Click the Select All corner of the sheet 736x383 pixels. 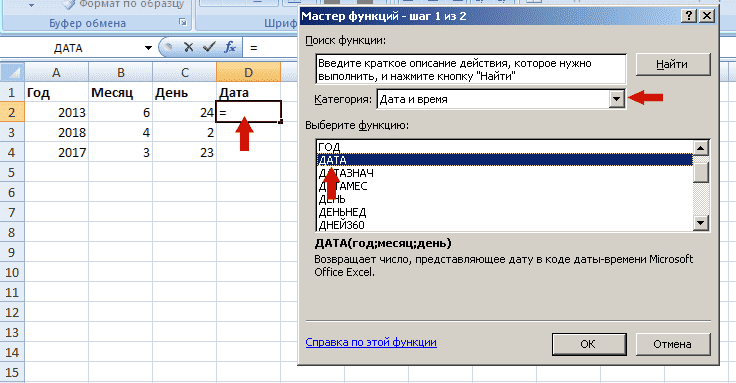pos(12,72)
